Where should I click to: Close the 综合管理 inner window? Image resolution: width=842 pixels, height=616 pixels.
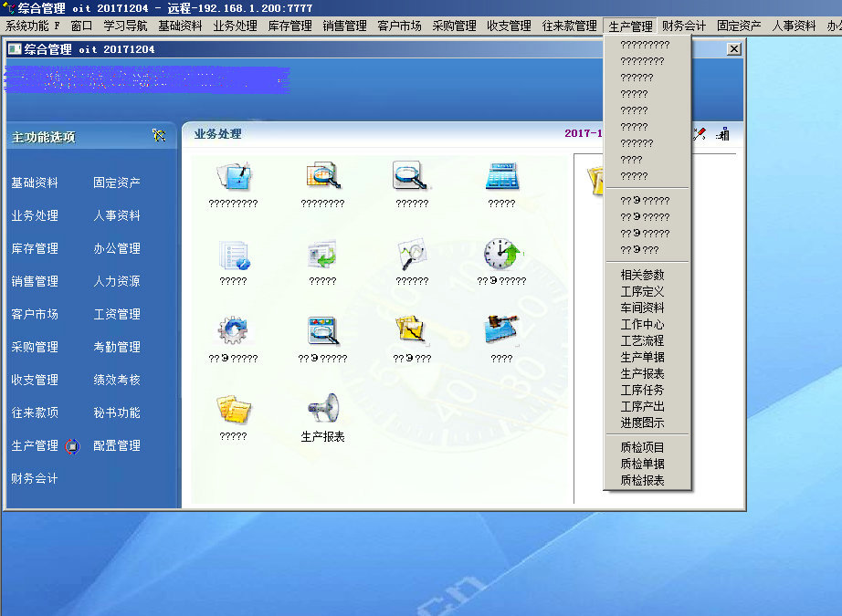pyautogui.click(x=733, y=49)
